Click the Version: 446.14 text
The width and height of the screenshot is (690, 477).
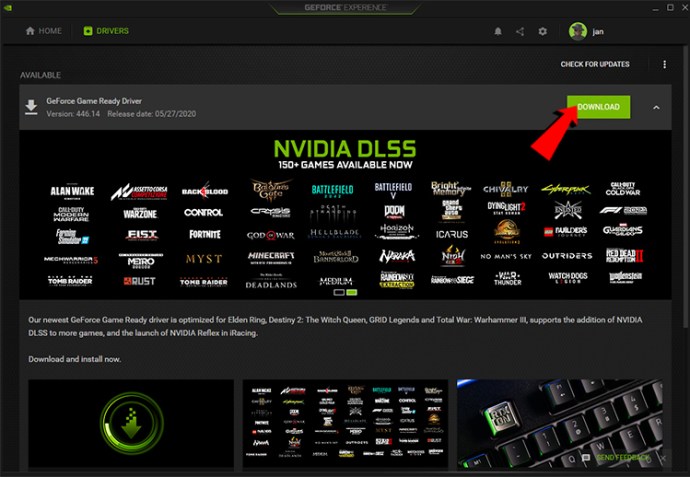point(73,114)
